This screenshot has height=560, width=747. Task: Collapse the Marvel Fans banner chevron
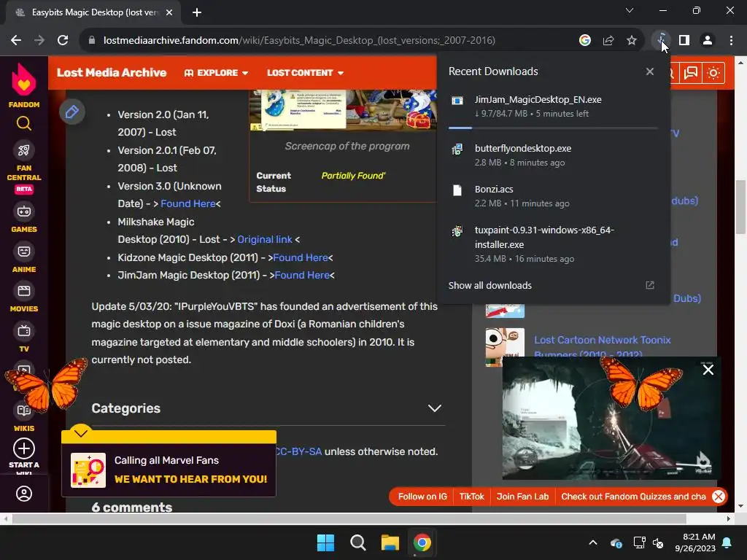click(81, 433)
